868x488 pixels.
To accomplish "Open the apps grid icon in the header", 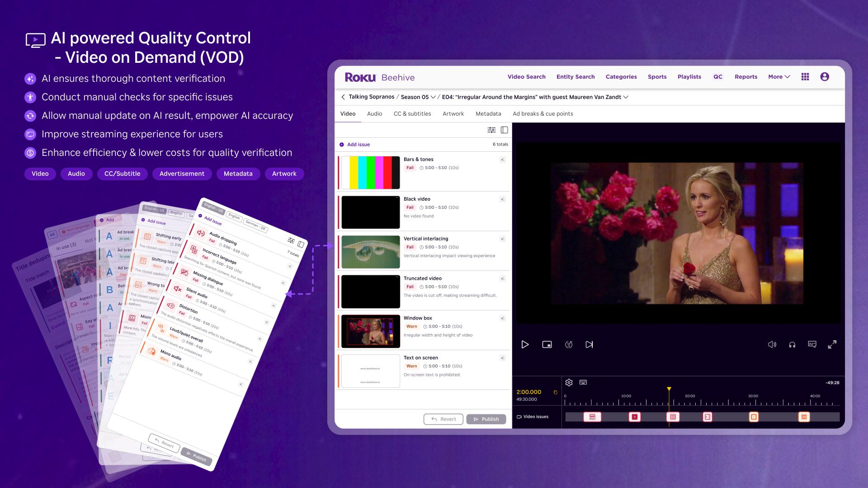I will click(805, 77).
